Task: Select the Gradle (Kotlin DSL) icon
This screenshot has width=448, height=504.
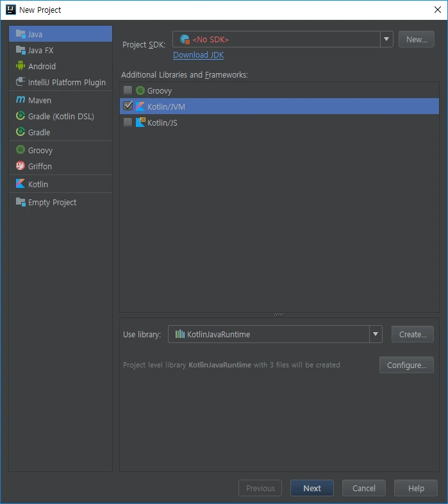Action: (x=21, y=115)
